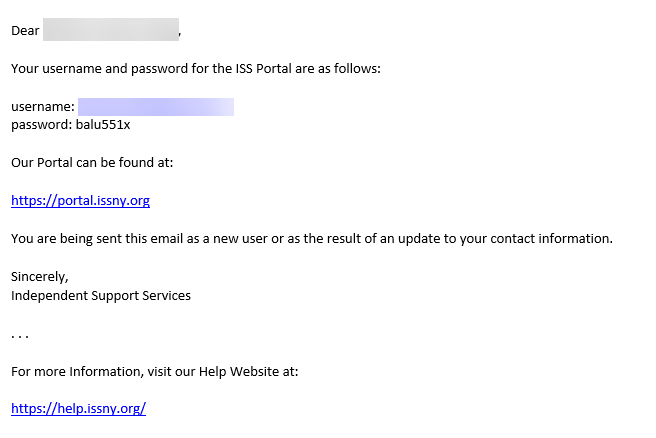Click the "password:" label
Image resolution: width=656 pixels, height=438 pixels.
[42, 125]
